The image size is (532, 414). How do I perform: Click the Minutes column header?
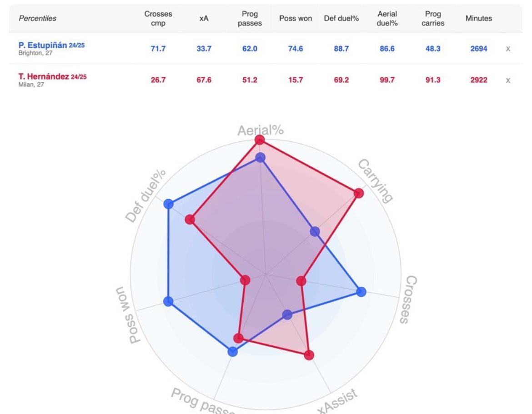pos(479,18)
